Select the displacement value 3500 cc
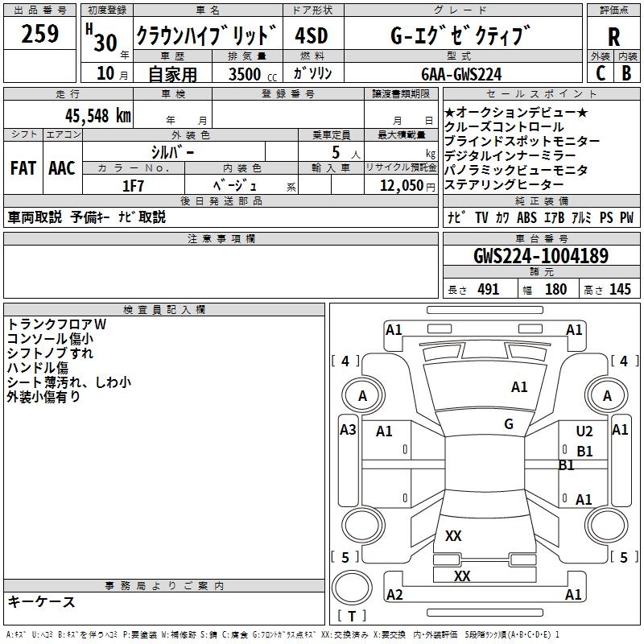 tap(253, 74)
